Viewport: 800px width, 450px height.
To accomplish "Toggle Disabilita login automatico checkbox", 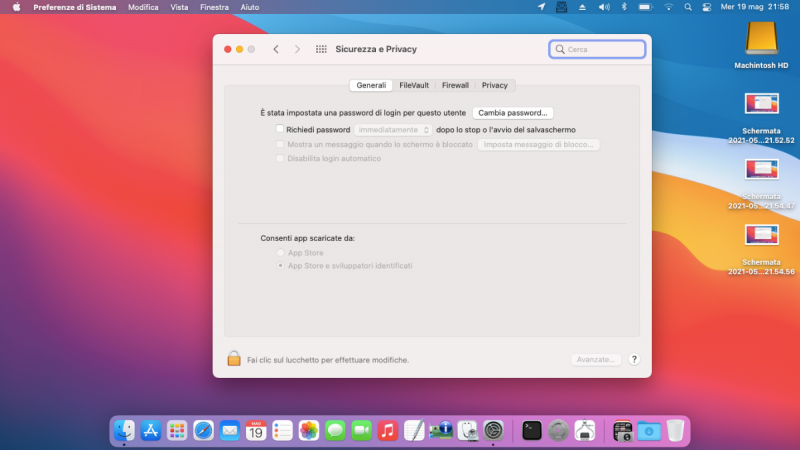I will point(280,158).
